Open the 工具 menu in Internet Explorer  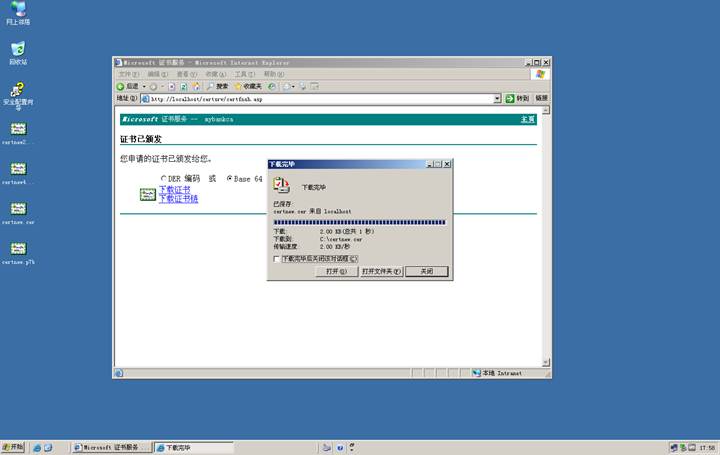(244, 74)
